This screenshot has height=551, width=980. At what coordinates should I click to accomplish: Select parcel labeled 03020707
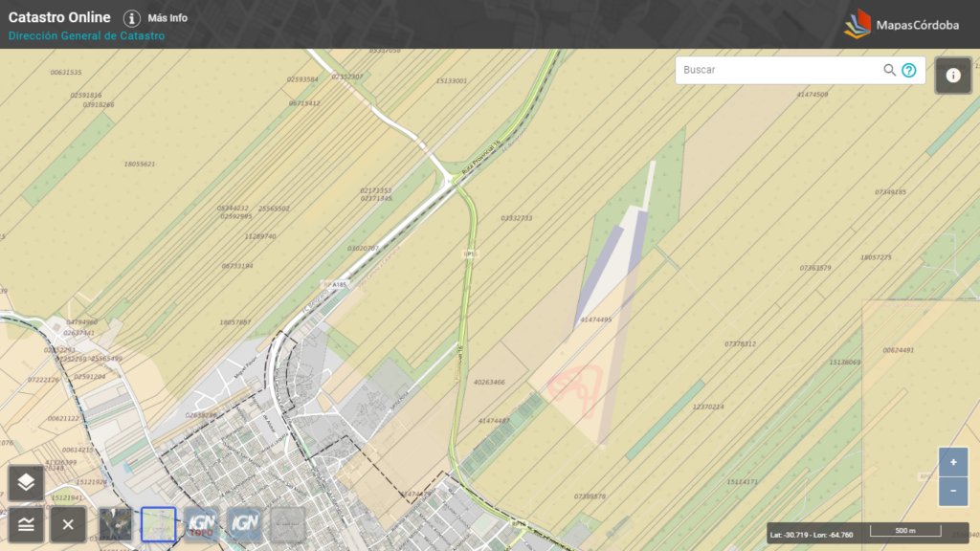[363, 249]
